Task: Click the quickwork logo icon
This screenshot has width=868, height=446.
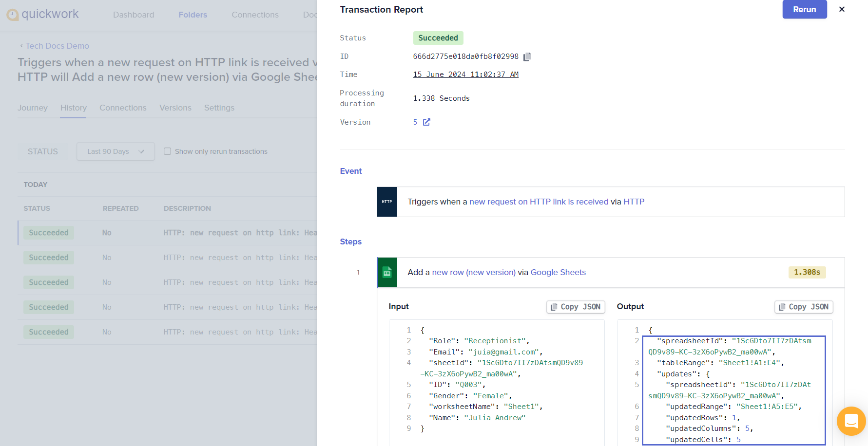Action: click(x=12, y=15)
